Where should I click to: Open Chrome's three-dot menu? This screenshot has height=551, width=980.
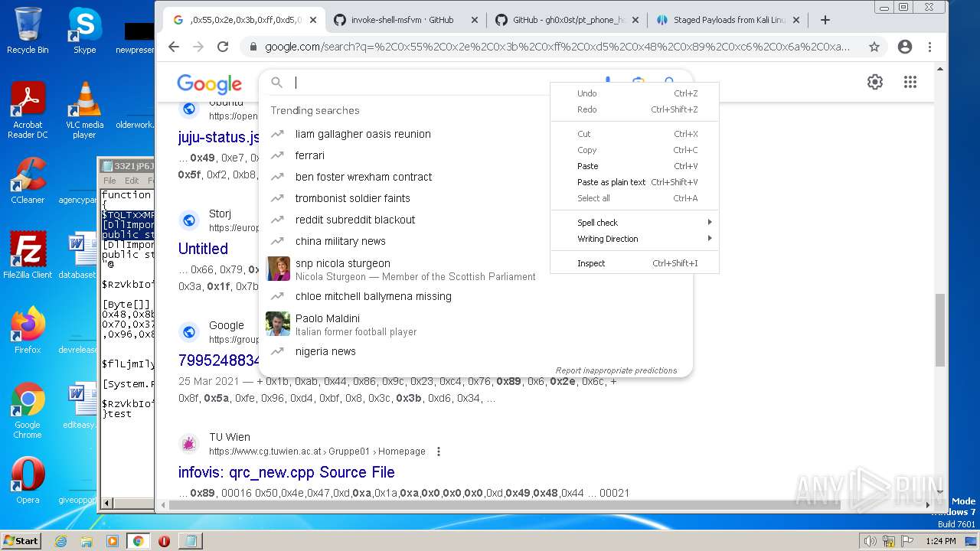[x=929, y=47]
